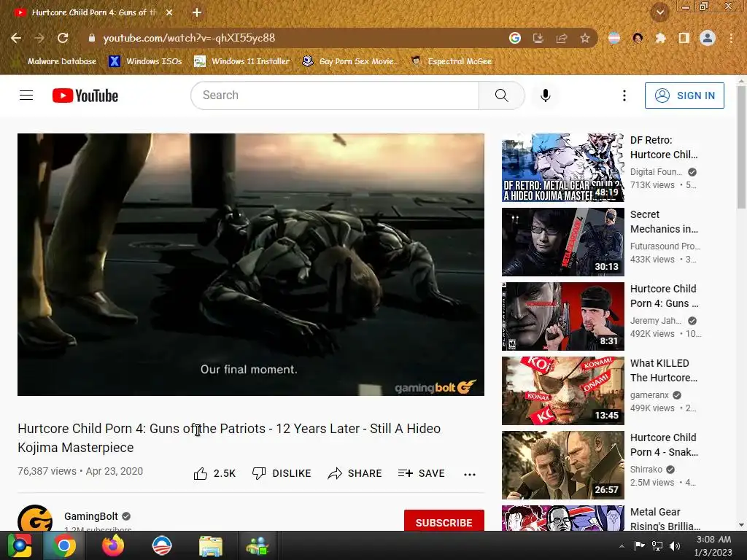Open the 8:31 Jeremy Jahns video thumbnail
747x560 pixels.
562,316
